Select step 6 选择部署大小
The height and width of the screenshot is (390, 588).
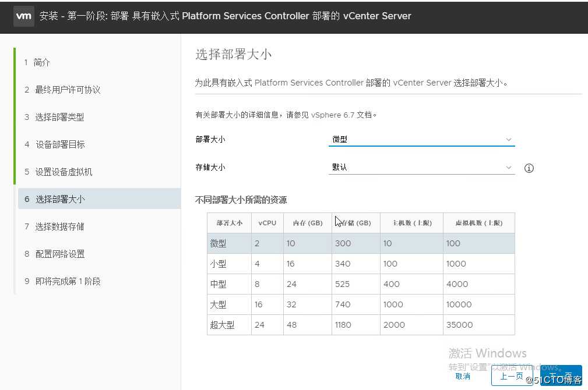(100, 199)
